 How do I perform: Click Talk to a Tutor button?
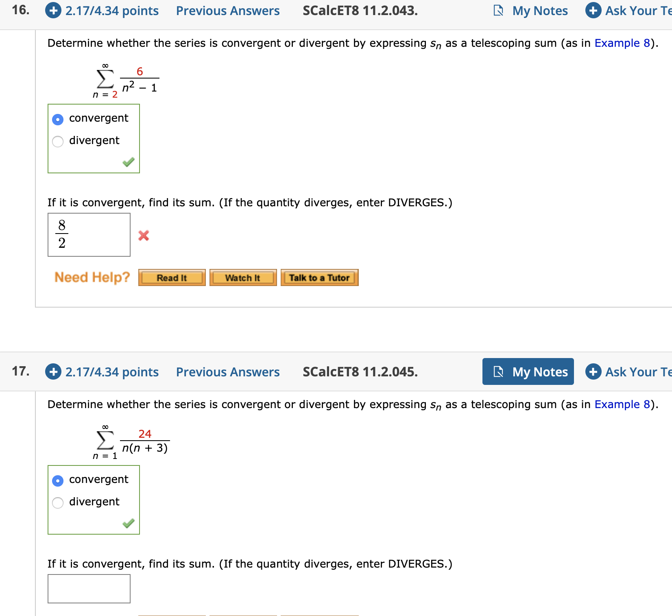pos(319,277)
